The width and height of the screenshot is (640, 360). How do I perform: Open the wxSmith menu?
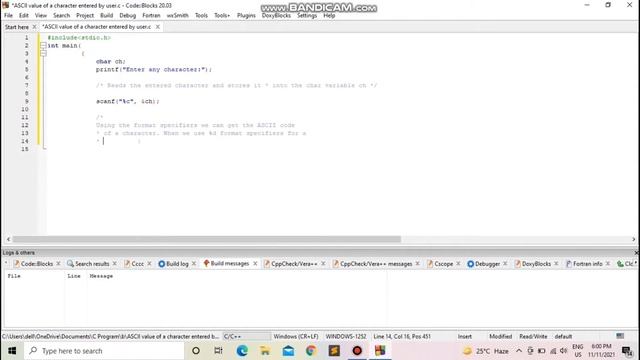click(178, 16)
